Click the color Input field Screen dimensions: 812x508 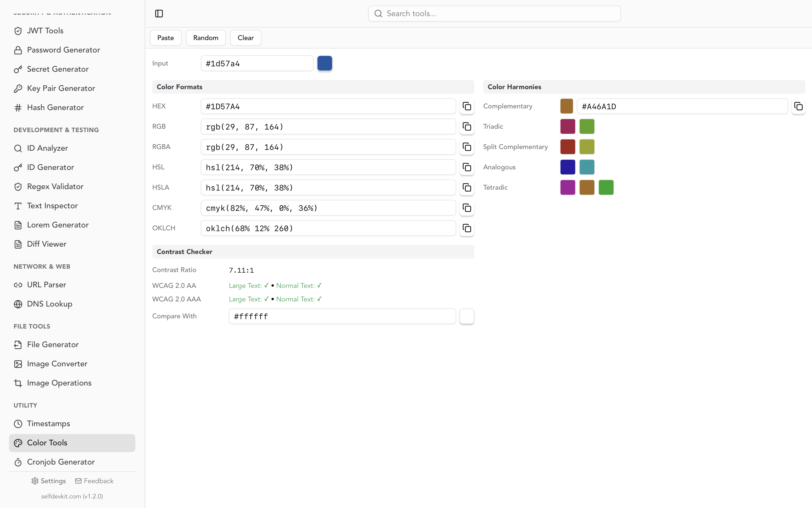point(257,63)
